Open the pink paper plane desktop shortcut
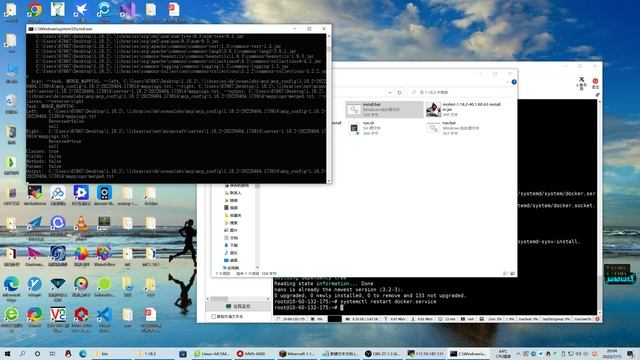Viewport: 640px width, 360px height. 35,256
